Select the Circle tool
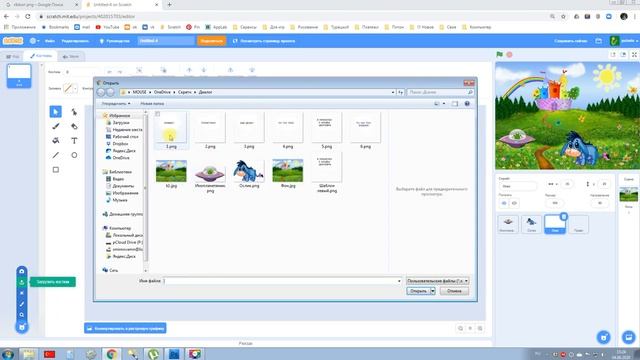 [x=74, y=155]
